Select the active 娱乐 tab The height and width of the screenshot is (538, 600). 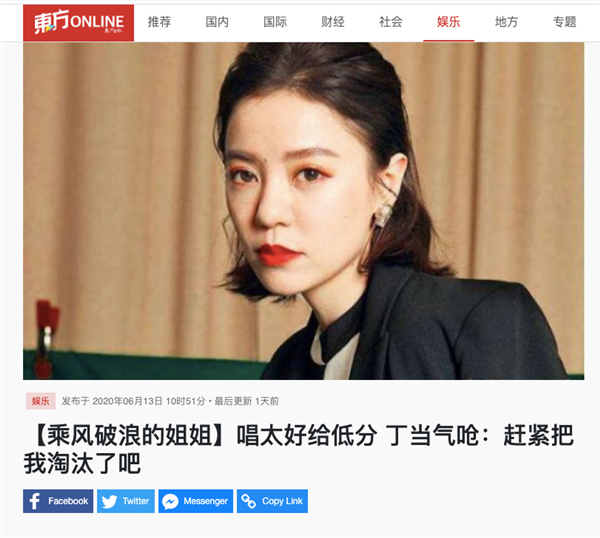click(448, 22)
